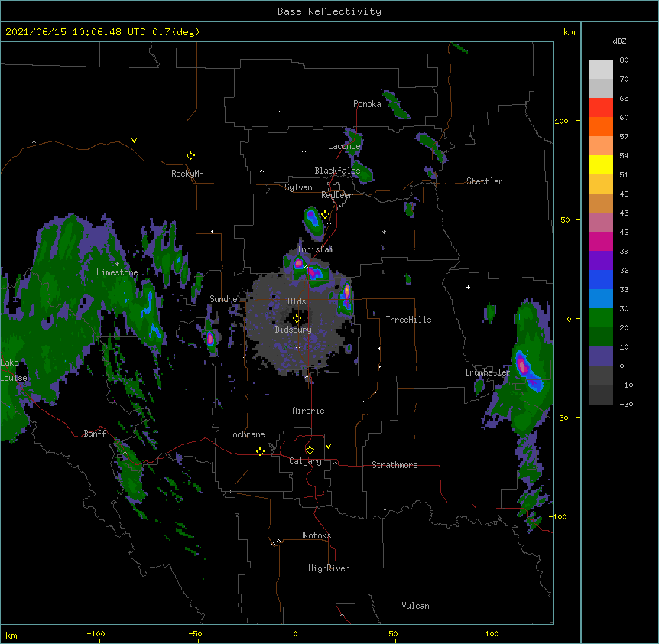Click the white 80 dBZ legend color
659x644 pixels.
pyautogui.click(x=601, y=69)
